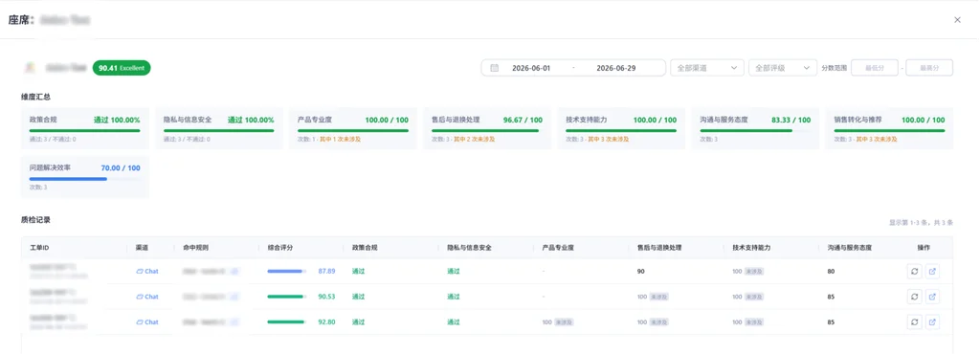Click the 沟通与服务态度 value 80
Screen dimensions: 980x354
[x=831, y=272]
